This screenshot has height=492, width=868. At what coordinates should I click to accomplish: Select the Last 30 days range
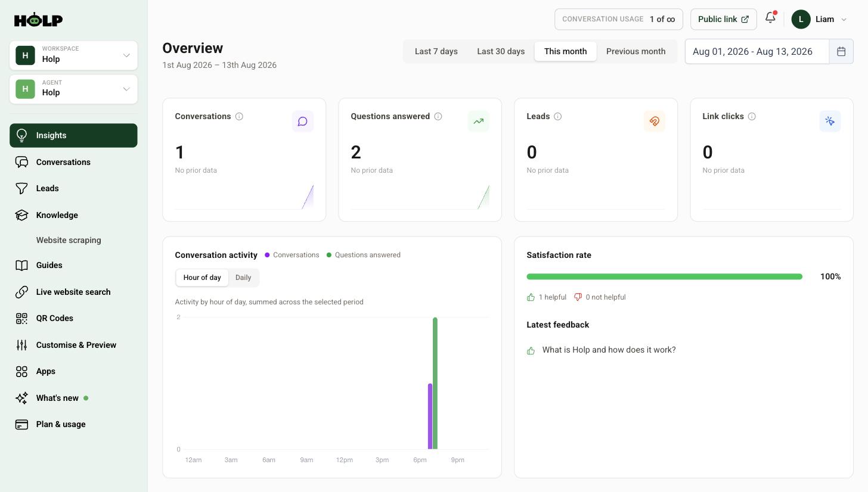pyautogui.click(x=501, y=51)
